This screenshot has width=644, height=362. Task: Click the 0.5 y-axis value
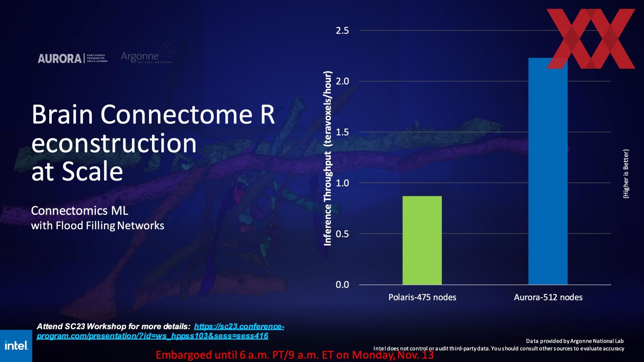point(342,234)
